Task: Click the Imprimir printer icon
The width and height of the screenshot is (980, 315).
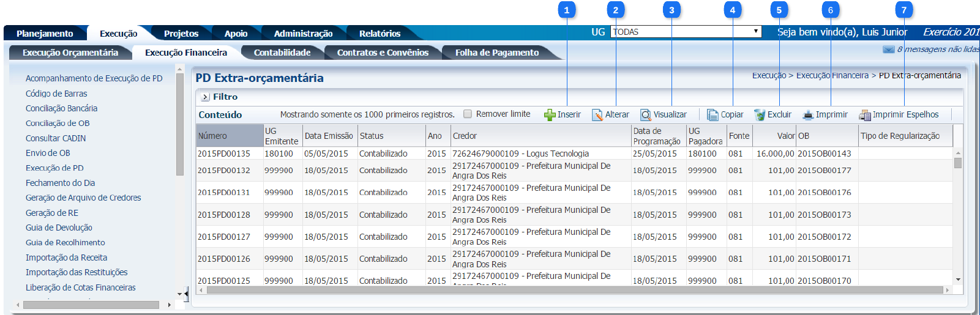Action: point(808,115)
